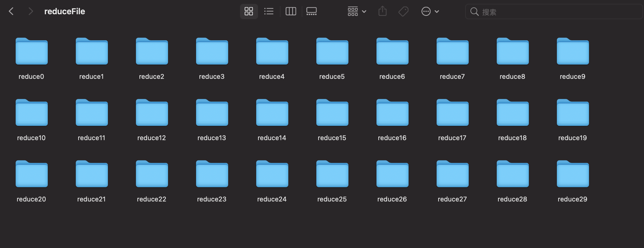The image size is (644, 248).
Task: Switch to icon grid view
Action: point(249,11)
